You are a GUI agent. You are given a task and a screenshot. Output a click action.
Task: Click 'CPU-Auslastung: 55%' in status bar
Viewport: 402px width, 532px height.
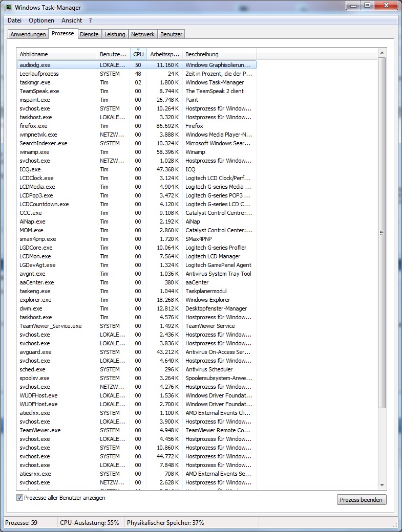[x=90, y=523]
